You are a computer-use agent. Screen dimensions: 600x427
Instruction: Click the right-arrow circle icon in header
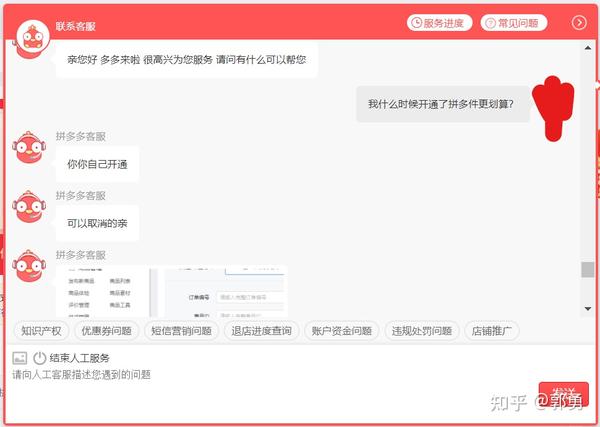point(579,23)
